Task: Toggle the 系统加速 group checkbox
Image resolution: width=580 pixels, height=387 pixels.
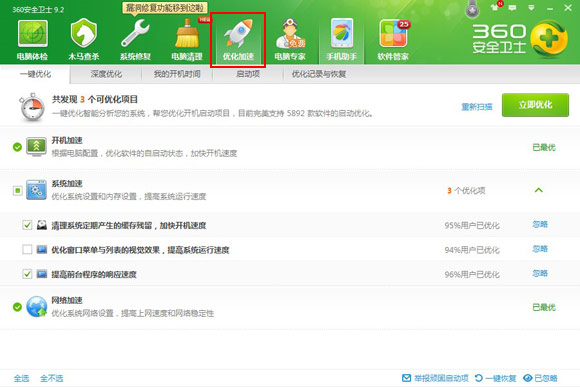Action: [x=17, y=191]
